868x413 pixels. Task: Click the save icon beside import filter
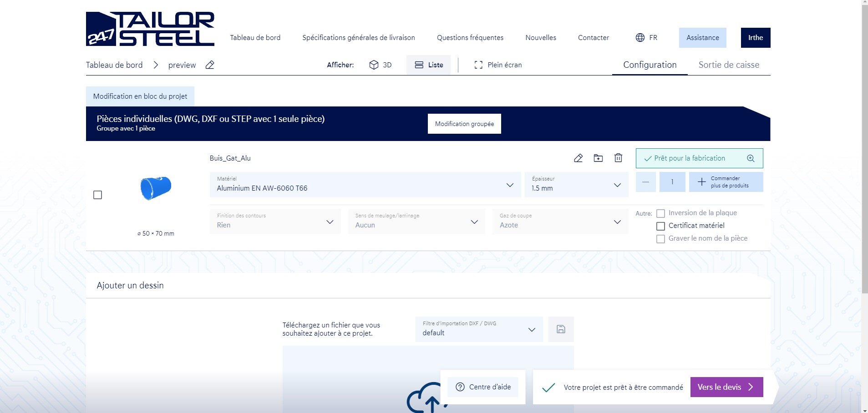point(561,329)
